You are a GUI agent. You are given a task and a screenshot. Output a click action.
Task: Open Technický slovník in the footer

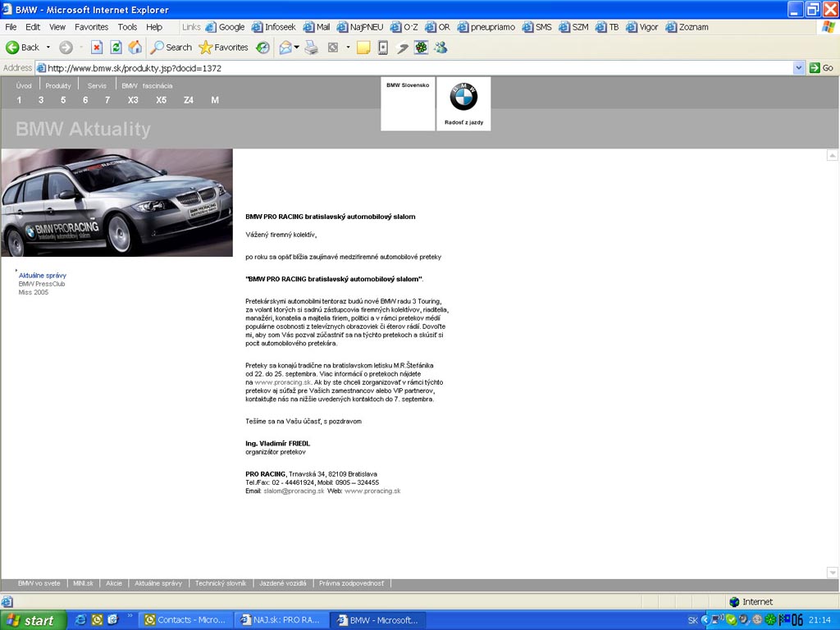221,583
